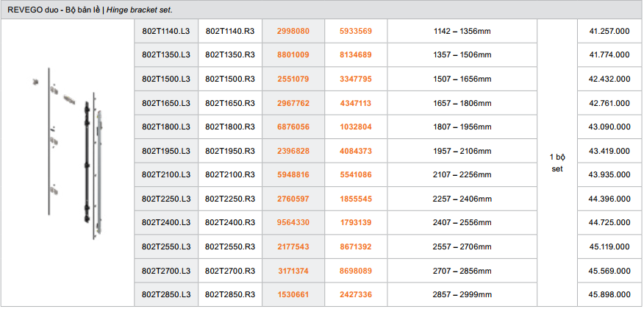Image resolution: width=644 pixels, height=309 pixels.
Task: Open orange article number 1530661
Action: click(293, 295)
